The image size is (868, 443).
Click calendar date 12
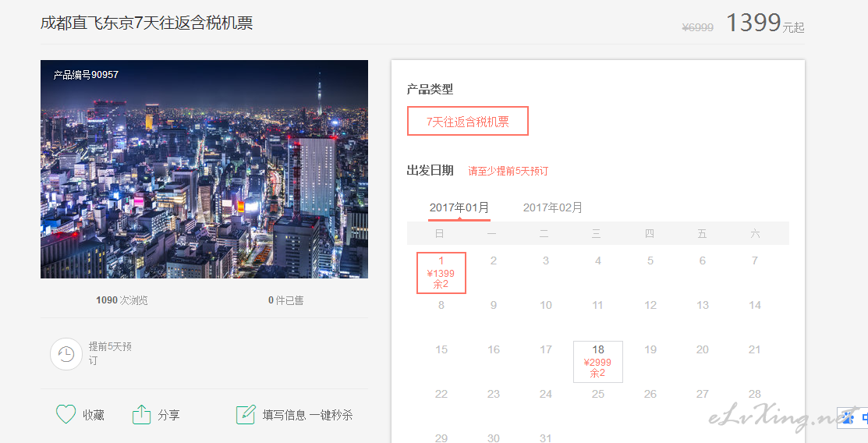(650, 305)
